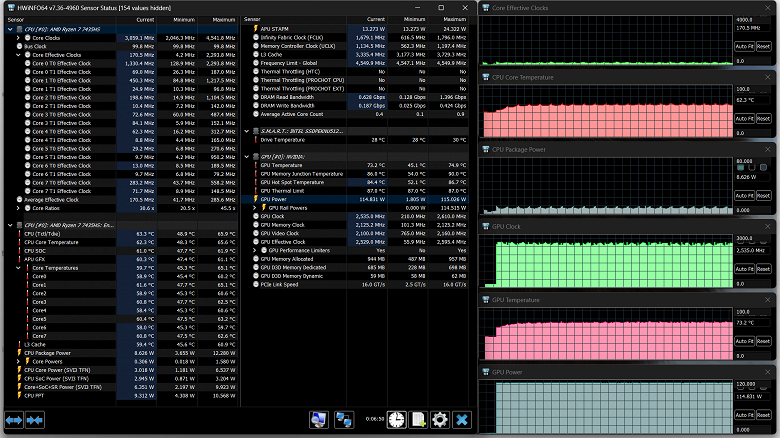Click the blue X close sensors icon

point(462,420)
